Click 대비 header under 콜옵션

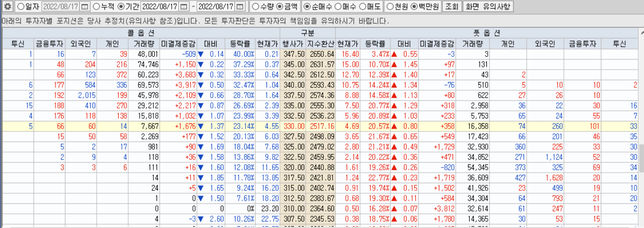(211, 44)
